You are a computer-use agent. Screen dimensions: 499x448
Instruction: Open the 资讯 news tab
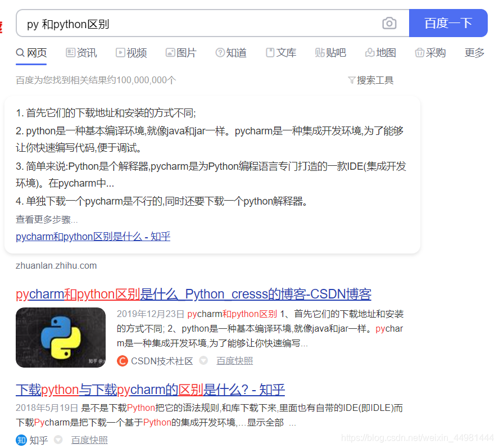[x=81, y=53]
